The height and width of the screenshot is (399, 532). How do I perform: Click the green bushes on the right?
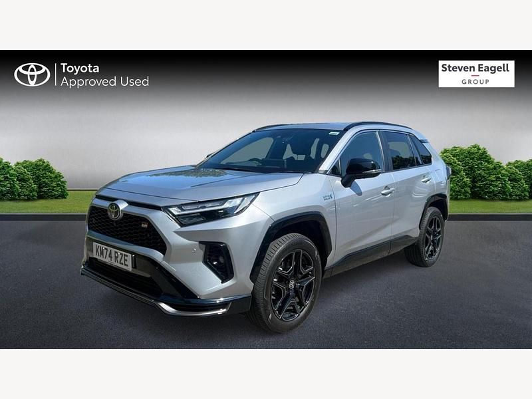[486, 172]
